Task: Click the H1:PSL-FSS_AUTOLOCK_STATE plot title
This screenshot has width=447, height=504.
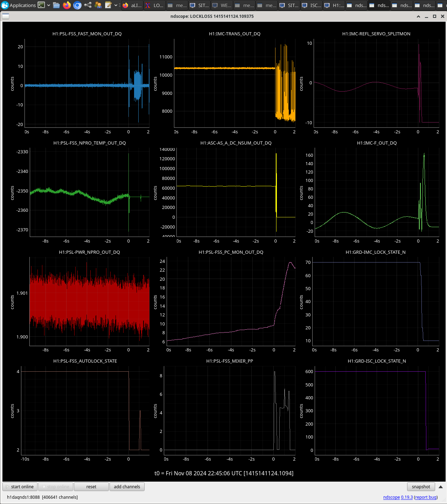Action: (85, 361)
